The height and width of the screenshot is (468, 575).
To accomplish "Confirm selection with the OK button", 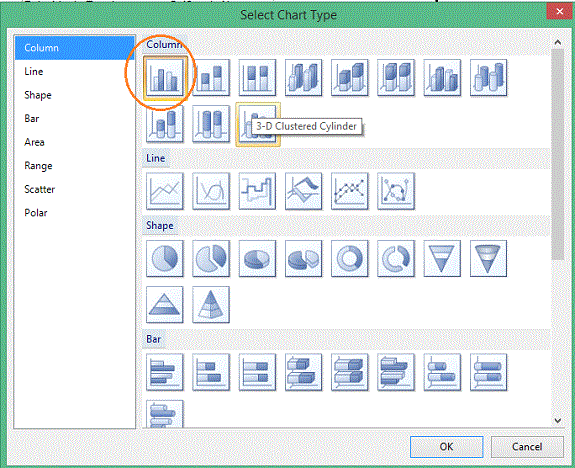I will [x=446, y=447].
